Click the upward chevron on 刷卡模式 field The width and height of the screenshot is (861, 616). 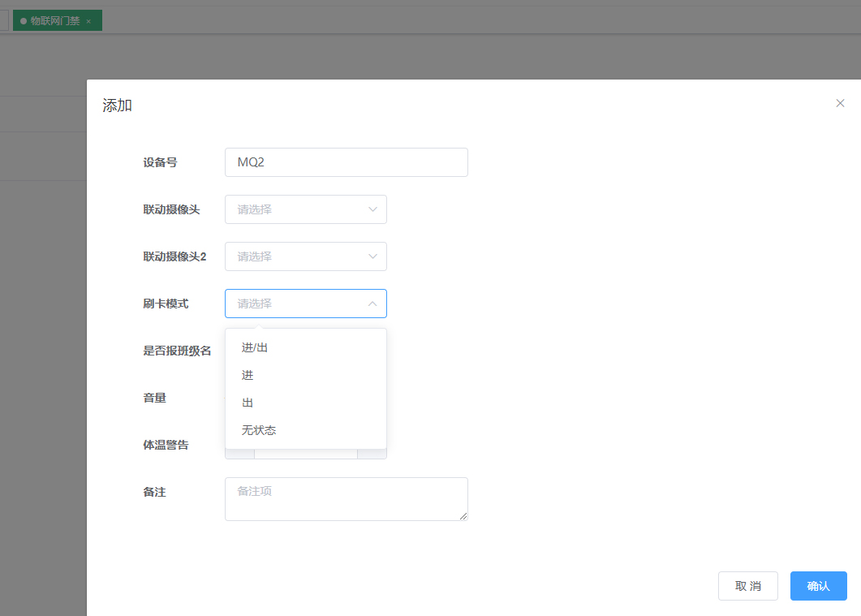pyautogui.click(x=372, y=303)
